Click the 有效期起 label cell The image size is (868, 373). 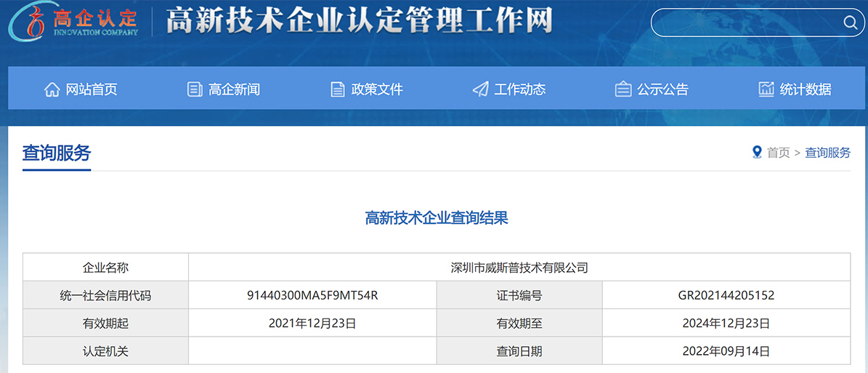106,323
